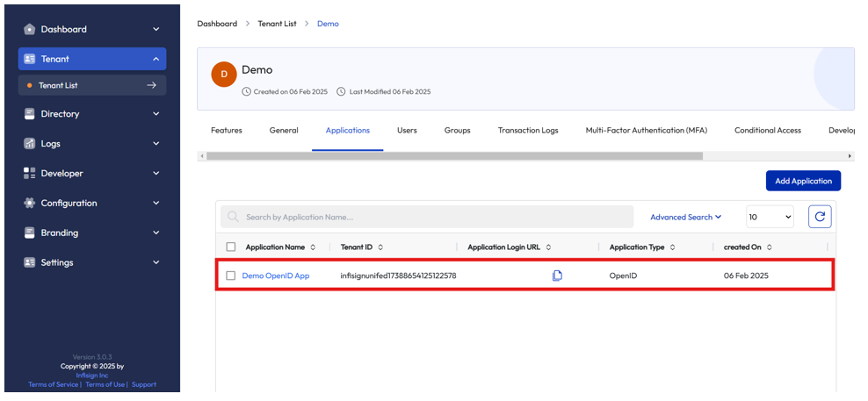Open the Demo OpenID App link
This screenshot has width=868, height=401.
pos(276,276)
